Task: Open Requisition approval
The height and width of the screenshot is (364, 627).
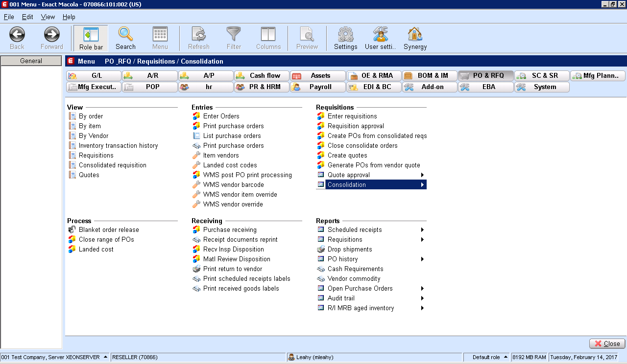Action: click(356, 126)
